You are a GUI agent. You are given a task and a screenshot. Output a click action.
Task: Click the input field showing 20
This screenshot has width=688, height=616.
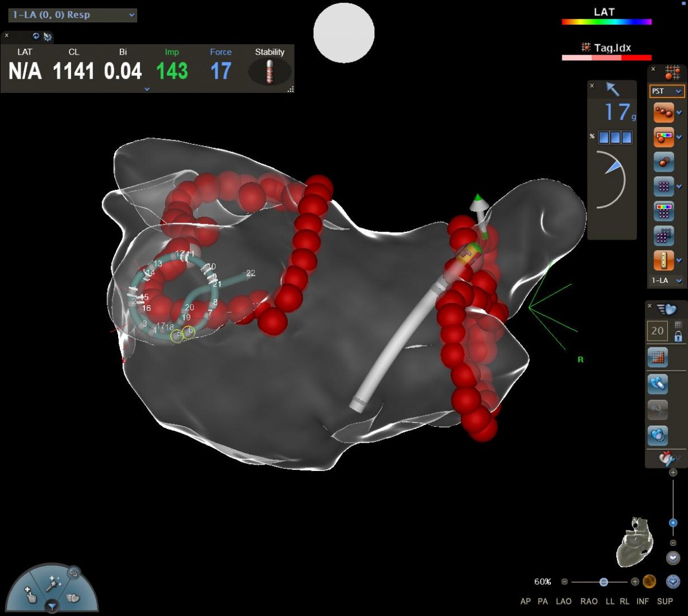tap(657, 331)
